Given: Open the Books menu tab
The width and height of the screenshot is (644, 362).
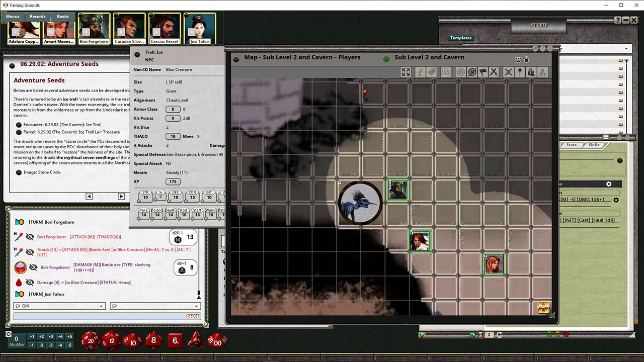Looking at the screenshot, I should click(63, 17).
